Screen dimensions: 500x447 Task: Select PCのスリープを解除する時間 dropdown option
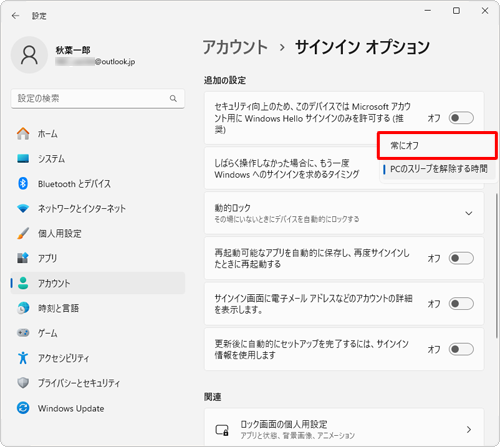click(438, 169)
